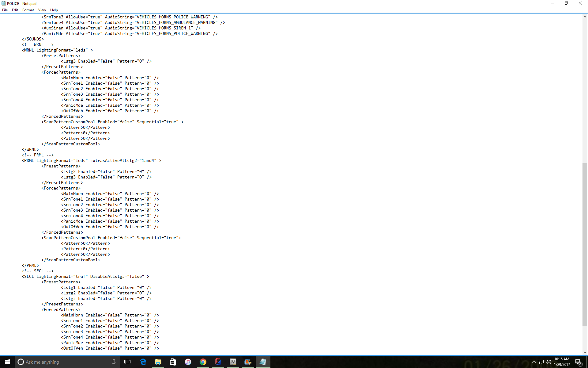
Task: Open the Help menu
Action: pyautogui.click(x=54, y=10)
